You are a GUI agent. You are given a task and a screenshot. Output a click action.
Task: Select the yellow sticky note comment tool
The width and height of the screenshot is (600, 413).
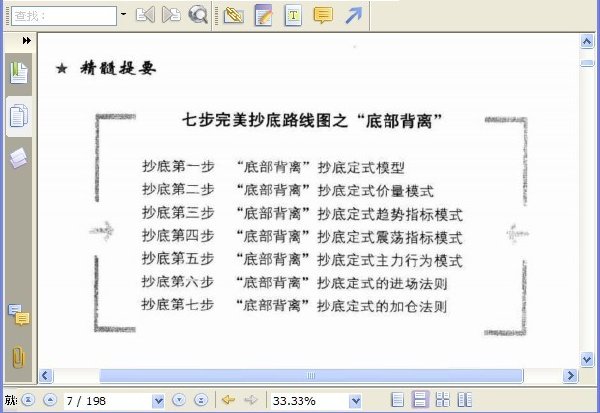(323, 15)
